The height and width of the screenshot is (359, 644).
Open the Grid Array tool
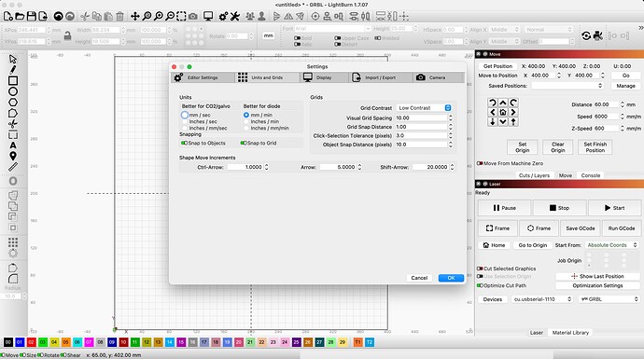point(13,242)
